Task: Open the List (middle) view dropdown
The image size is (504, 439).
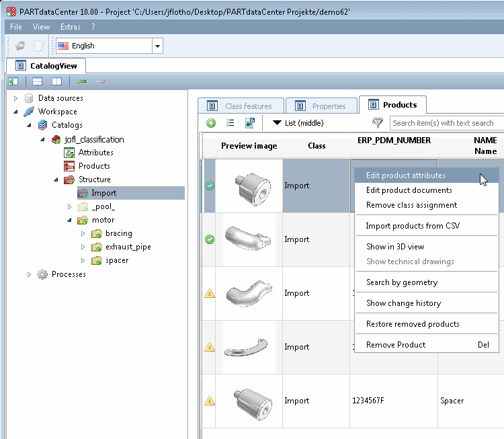Action: click(298, 123)
